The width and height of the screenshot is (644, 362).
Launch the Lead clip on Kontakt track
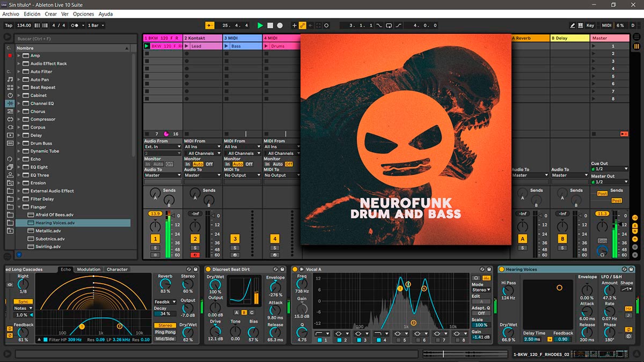187,46
